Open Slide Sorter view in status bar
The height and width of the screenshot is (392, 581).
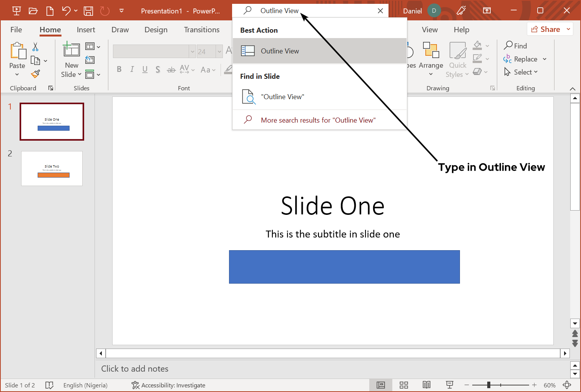(x=403, y=385)
